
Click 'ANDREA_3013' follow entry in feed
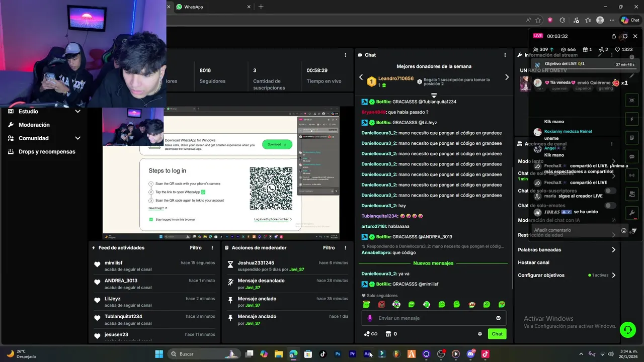[154, 284]
